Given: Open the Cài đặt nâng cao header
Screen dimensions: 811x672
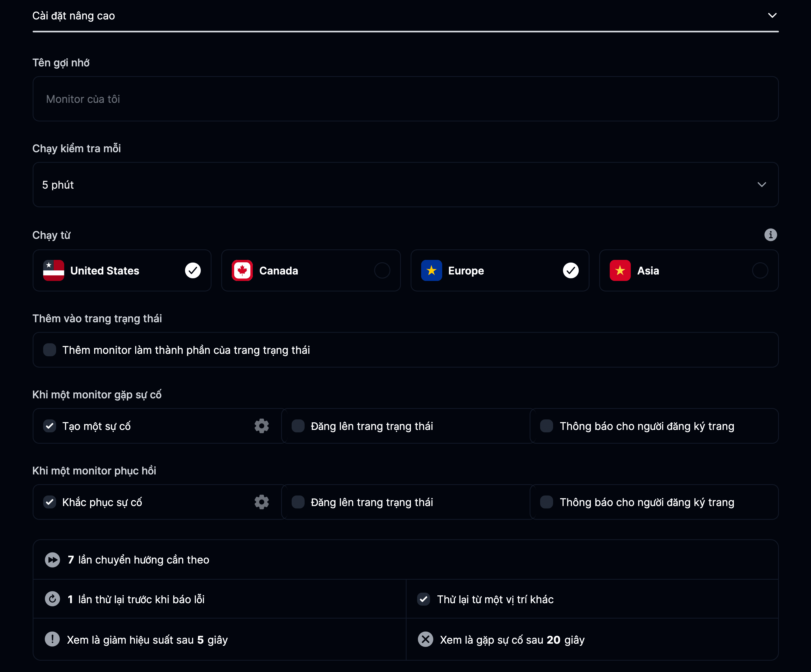Looking at the screenshot, I should pyautogui.click(x=406, y=16).
